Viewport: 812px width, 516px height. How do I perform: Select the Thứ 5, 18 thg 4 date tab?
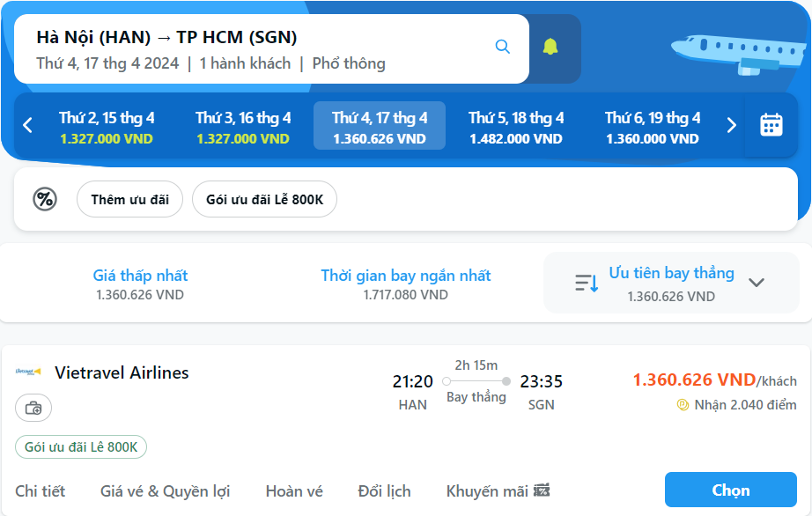click(x=516, y=127)
